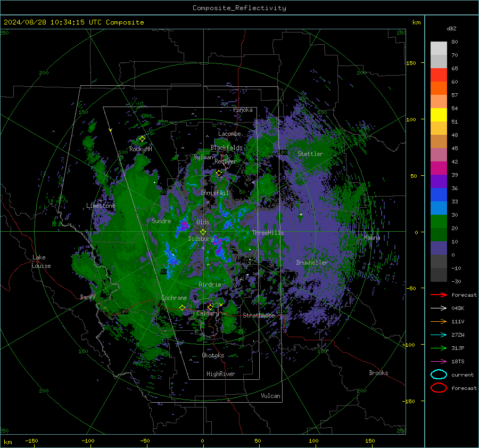Click the yellow diamond marker above Calgary
The height and width of the screenshot is (448, 479).
tap(210, 307)
